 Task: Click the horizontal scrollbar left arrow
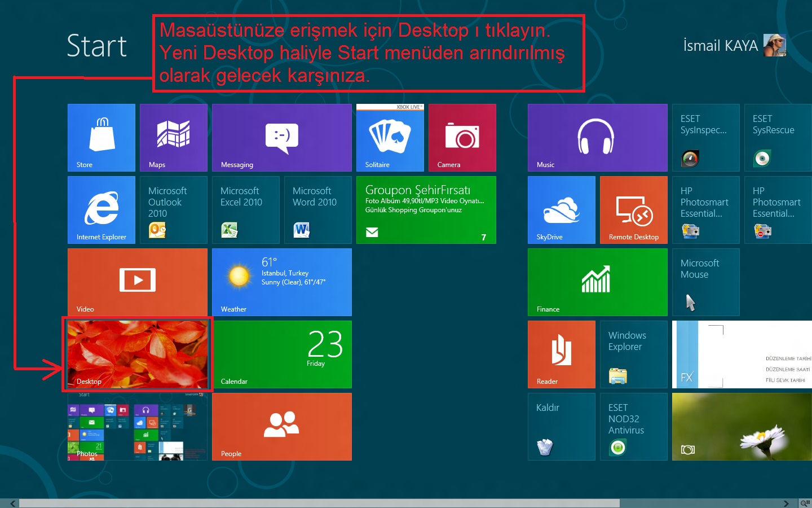[x=12, y=503]
